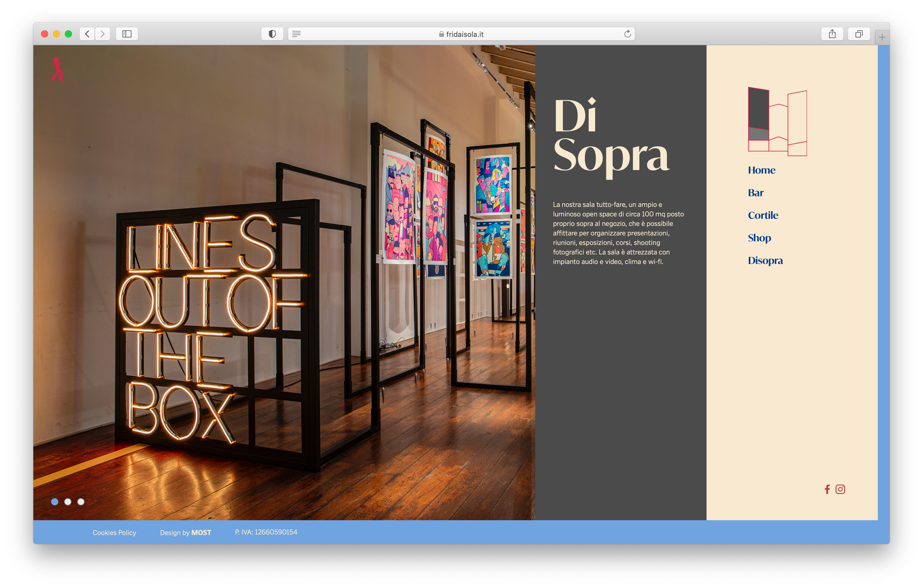Open the Share menu icon
Image resolution: width=923 pixels, height=588 pixels.
click(x=832, y=34)
